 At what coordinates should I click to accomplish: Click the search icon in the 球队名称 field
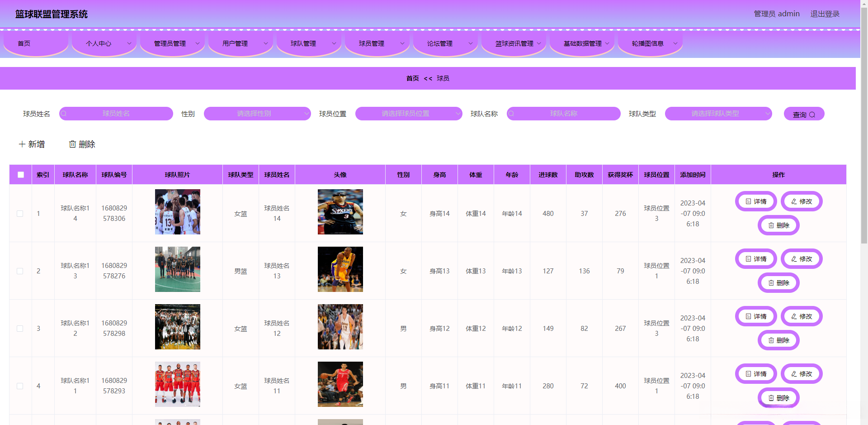tap(511, 114)
